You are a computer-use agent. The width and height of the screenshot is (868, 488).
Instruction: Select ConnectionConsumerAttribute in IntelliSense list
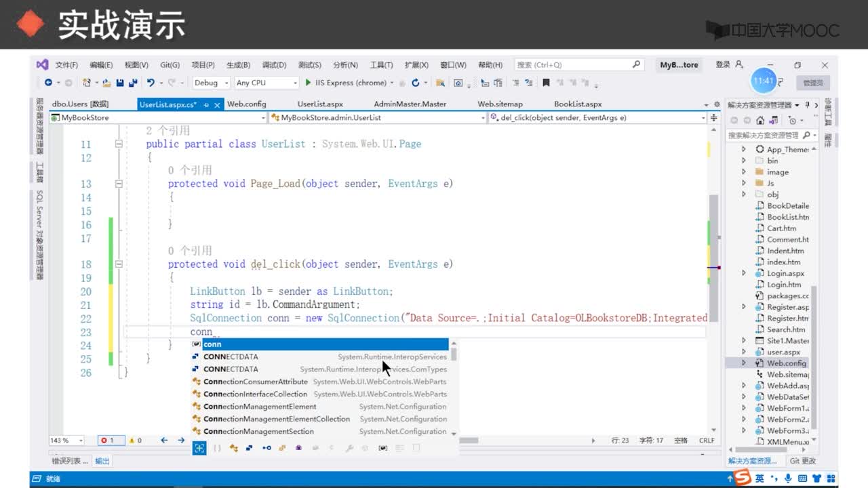tap(320, 382)
